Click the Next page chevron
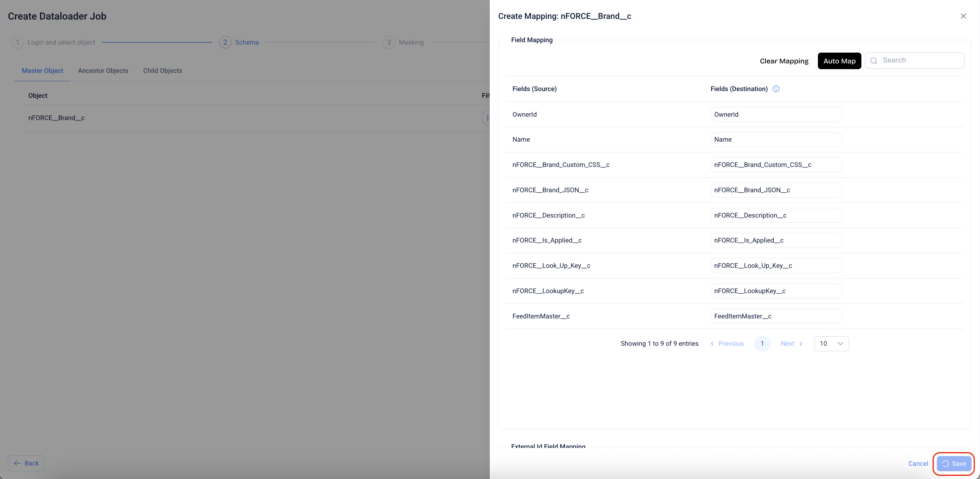980x479 pixels. coord(801,343)
